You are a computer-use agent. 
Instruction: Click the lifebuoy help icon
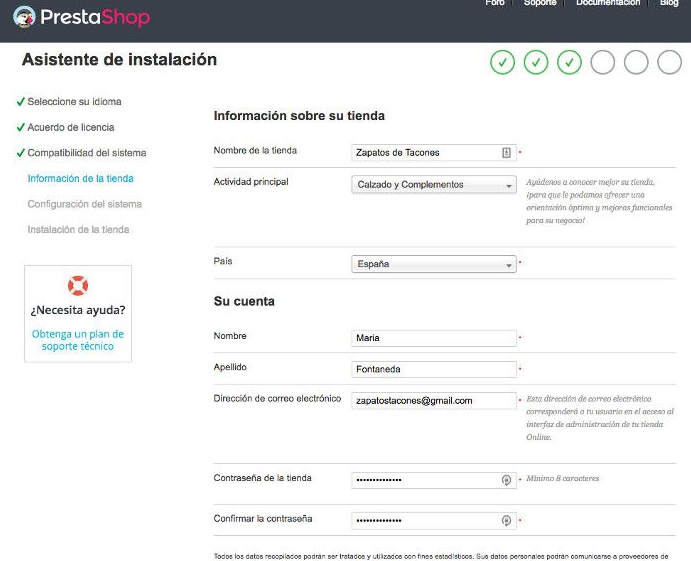point(78,286)
